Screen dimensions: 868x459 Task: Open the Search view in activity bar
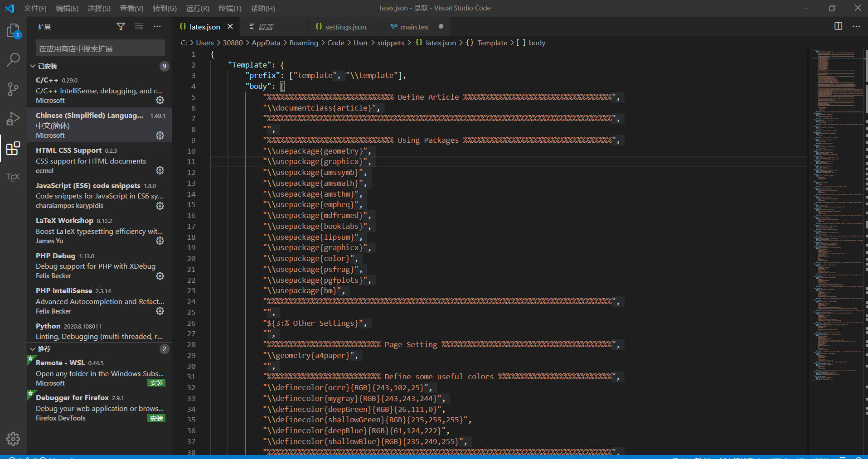[13, 59]
